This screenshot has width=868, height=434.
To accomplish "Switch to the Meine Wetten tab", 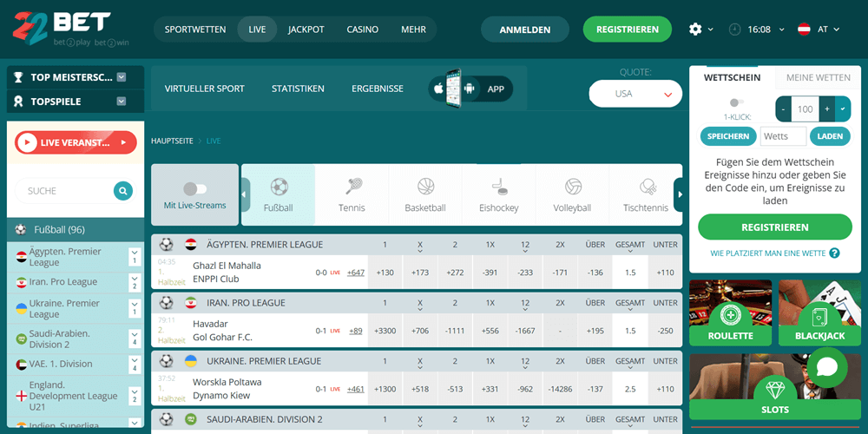I will point(819,77).
